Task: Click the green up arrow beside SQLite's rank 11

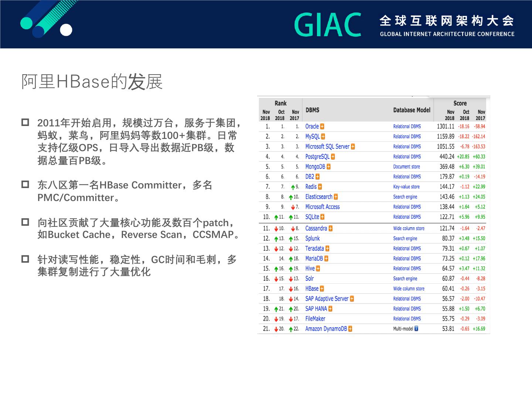Action: pos(276,217)
